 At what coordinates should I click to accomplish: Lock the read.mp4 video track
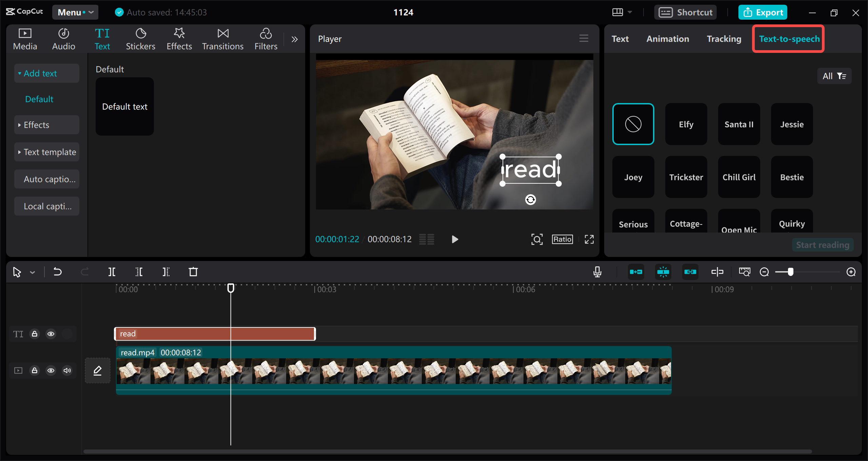[x=35, y=370]
